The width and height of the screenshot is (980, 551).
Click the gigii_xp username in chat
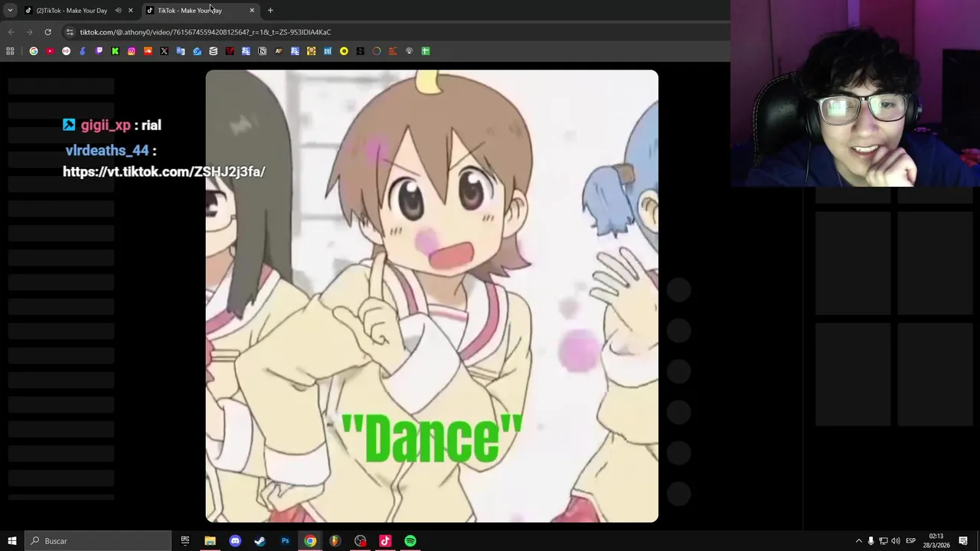pyautogui.click(x=106, y=126)
